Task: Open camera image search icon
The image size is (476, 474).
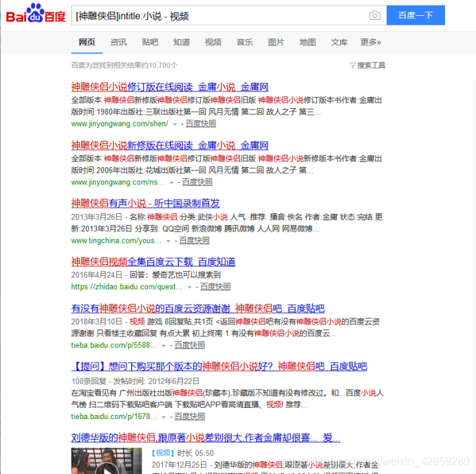Action: tap(375, 16)
